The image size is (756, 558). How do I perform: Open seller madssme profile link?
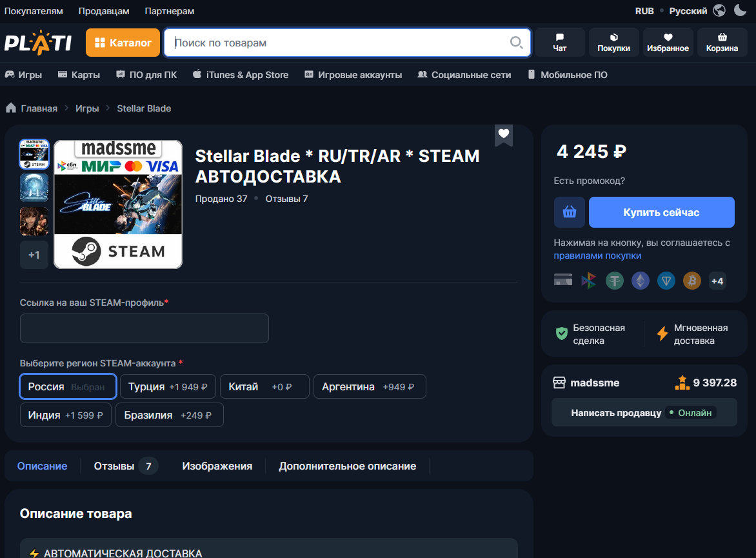coord(595,383)
